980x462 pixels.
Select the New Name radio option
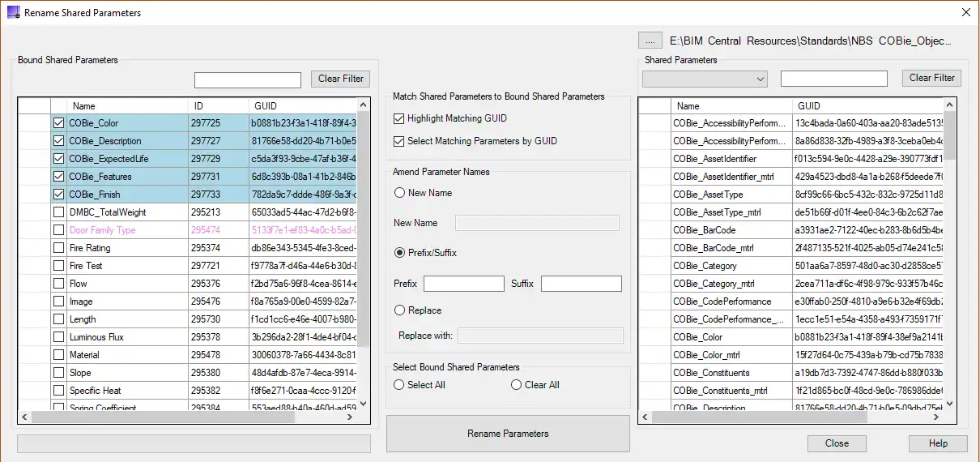399,193
